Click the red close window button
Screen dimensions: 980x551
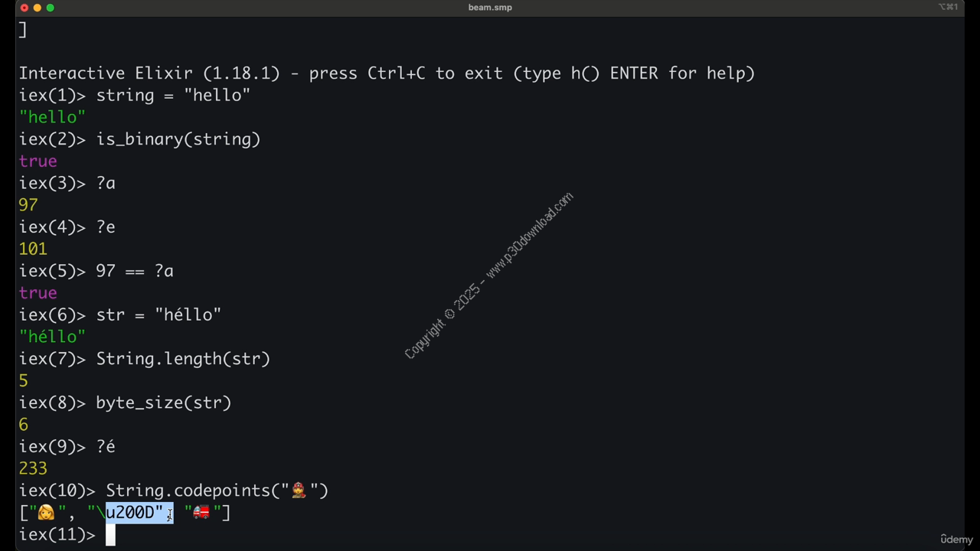(x=24, y=8)
